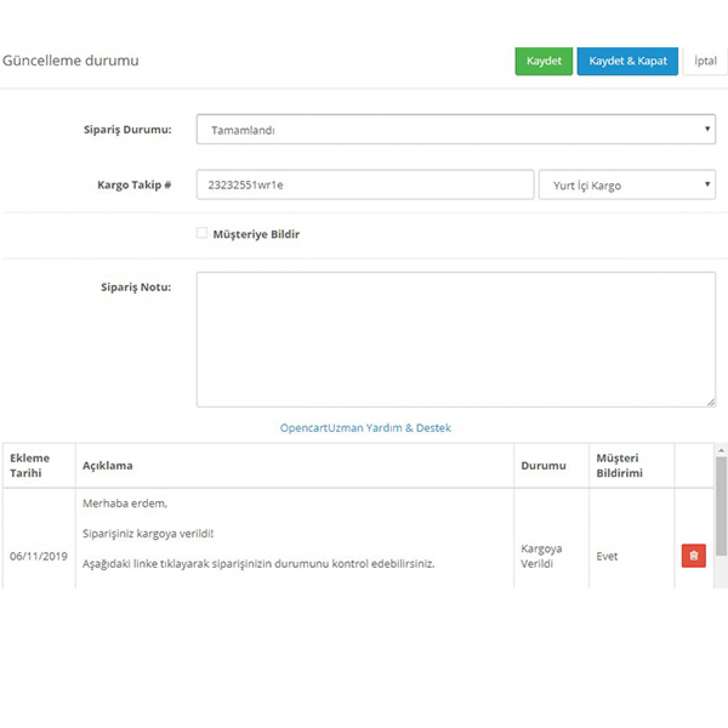Select the Kargoya Verildi status cell
The width and height of the screenshot is (728, 728).
pos(541,556)
